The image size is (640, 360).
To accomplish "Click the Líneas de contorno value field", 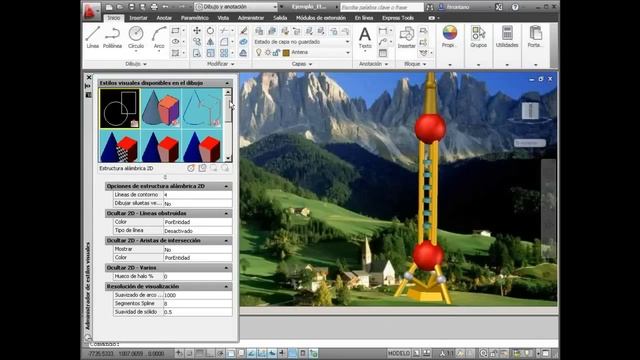I will (198, 195).
